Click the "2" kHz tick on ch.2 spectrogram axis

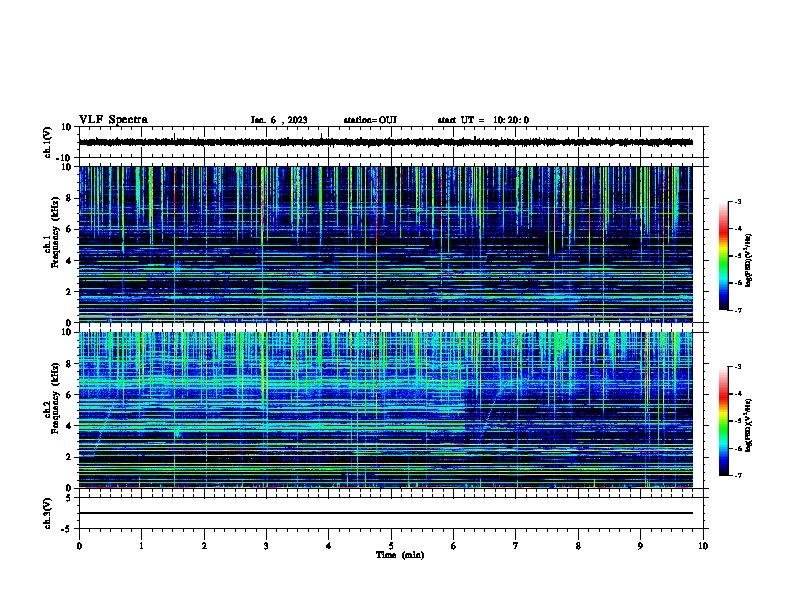pos(69,457)
